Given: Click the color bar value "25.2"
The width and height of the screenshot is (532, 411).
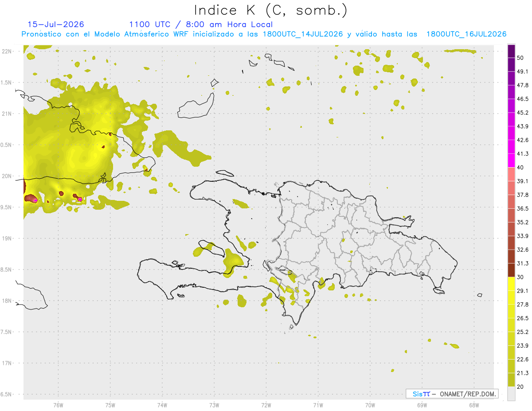Looking at the screenshot, I should click(523, 332).
